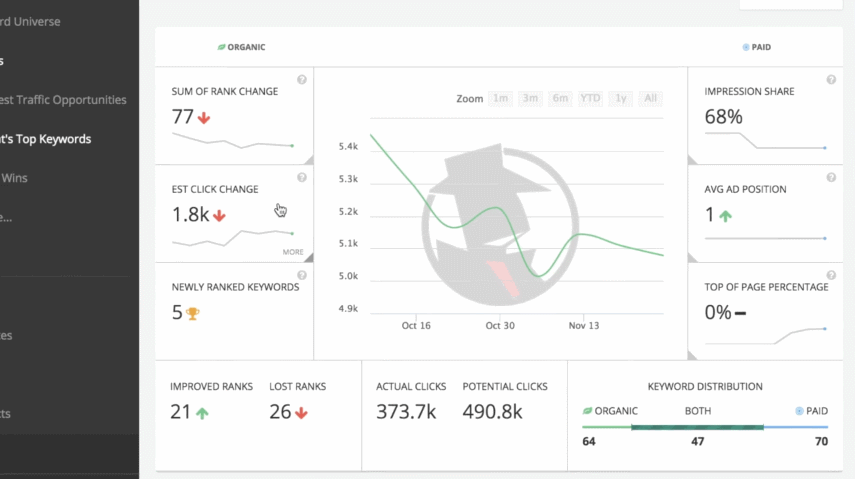This screenshot has width=855, height=479.
Task: Click help icon next to Avg Ad Position
Action: [831, 178]
